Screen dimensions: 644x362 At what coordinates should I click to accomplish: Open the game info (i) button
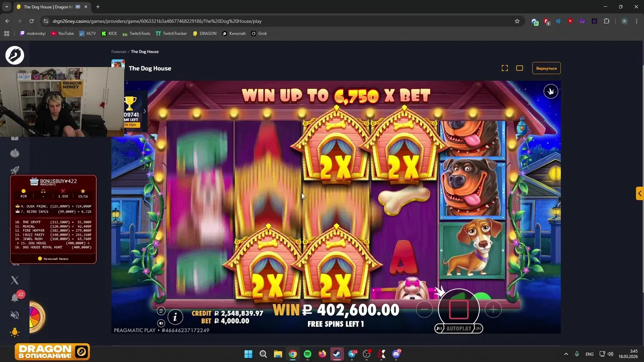click(175, 317)
